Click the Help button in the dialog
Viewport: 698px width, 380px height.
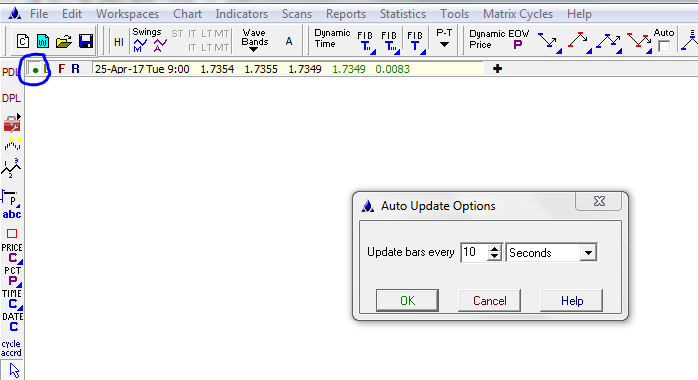tap(572, 301)
